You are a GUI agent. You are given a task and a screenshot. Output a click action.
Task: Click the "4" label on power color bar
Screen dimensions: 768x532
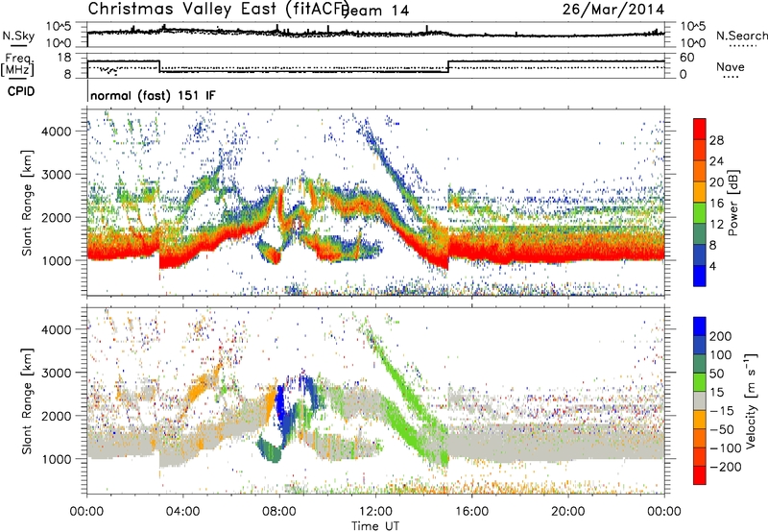pos(712,266)
